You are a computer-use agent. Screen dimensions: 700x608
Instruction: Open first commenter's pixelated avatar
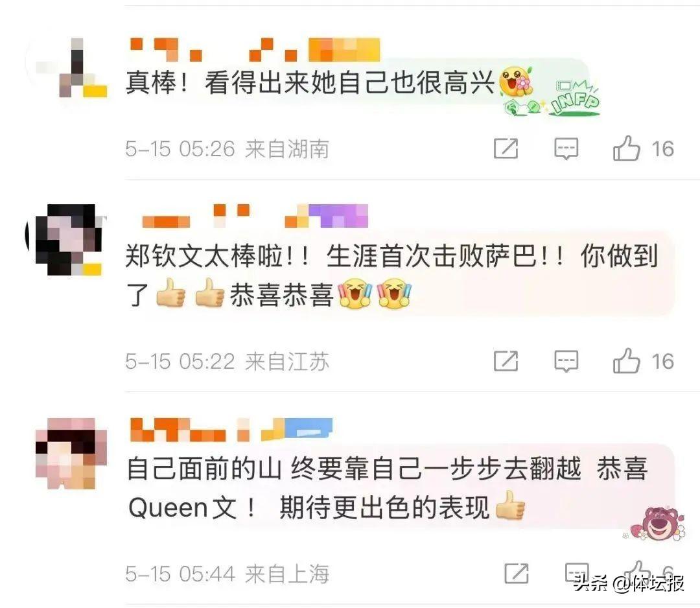[x=71, y=68]
